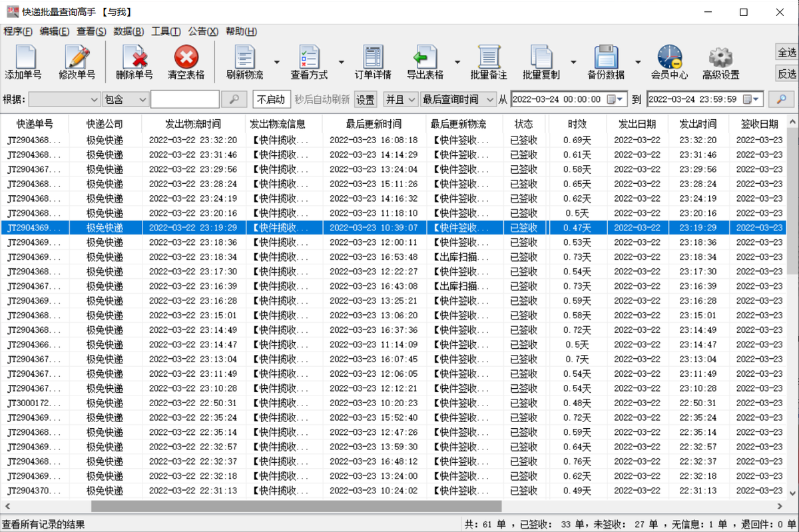
Task: Open the 程序(F) menu
Action: coord(18,31)
